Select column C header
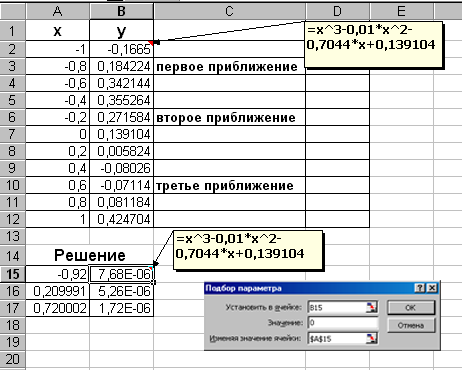The width and height of the screenshot is (462, 370). (x=229, y=11)
